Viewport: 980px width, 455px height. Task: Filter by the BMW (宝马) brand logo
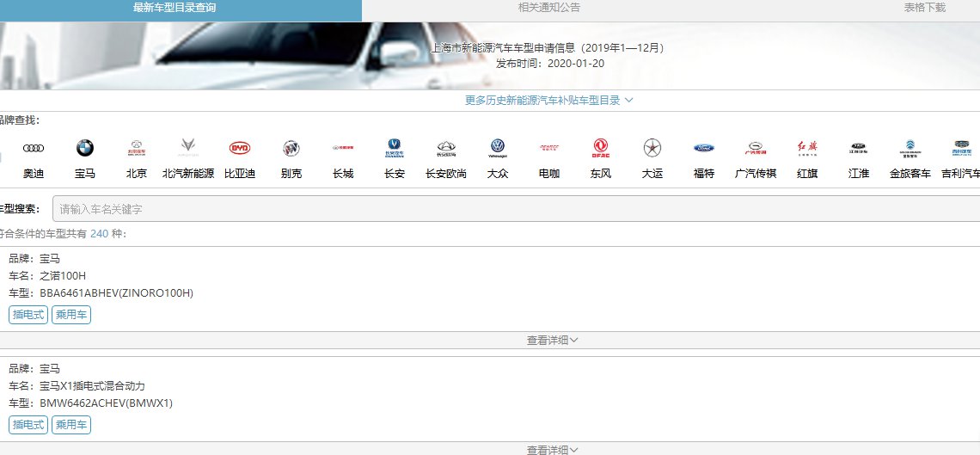(85, 148)
